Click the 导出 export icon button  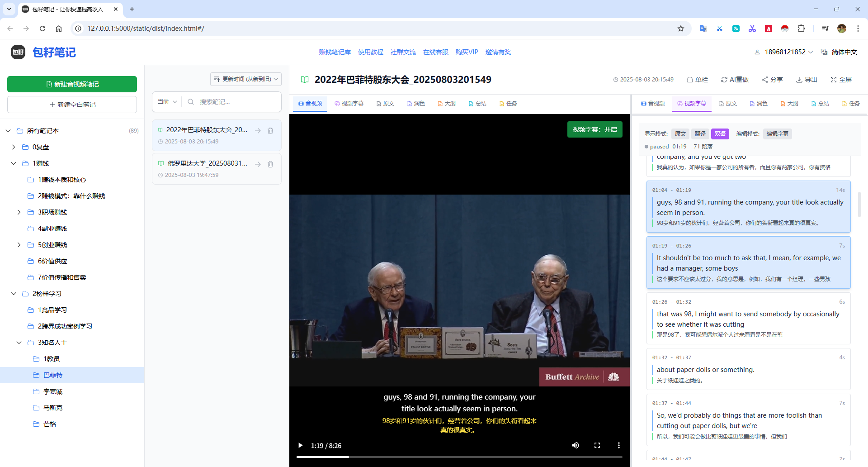[807, 80]
